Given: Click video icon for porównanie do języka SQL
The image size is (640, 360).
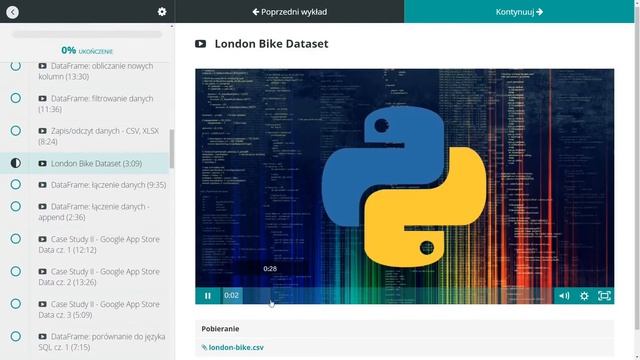Looking at the screenshot, I should pos(42,336).
